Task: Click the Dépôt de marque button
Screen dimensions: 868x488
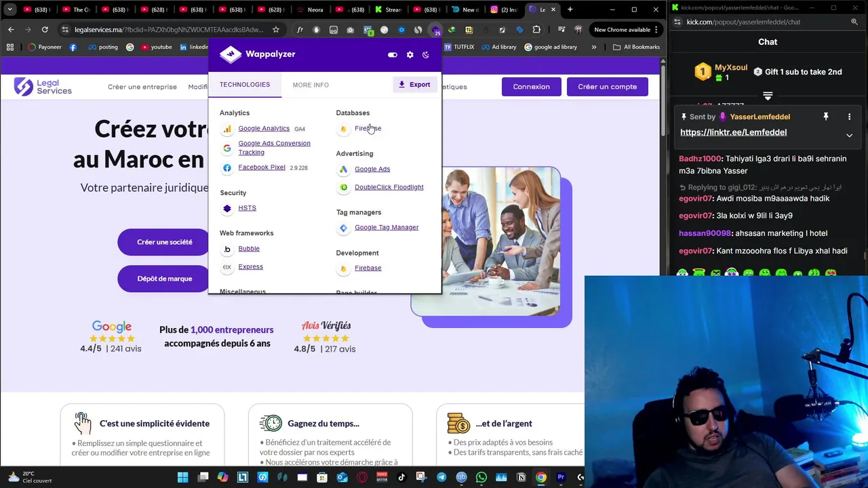Action: [164, 279]
